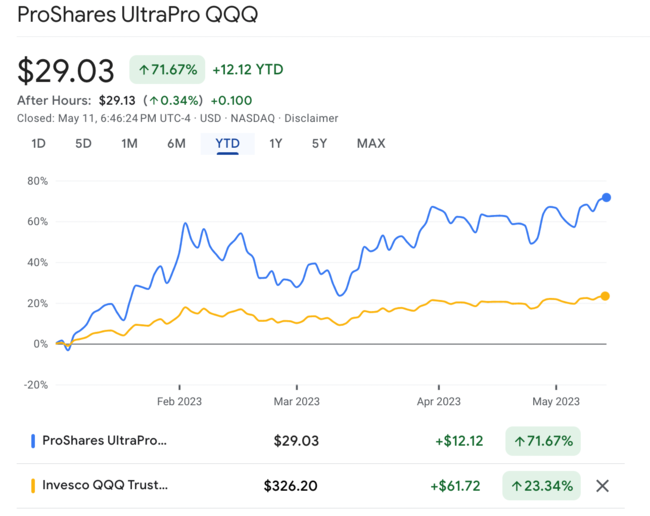Click the ProShares UltraPro QQQ title
The width and height of the screenshot is (650, 516).
tap(138, 15)
